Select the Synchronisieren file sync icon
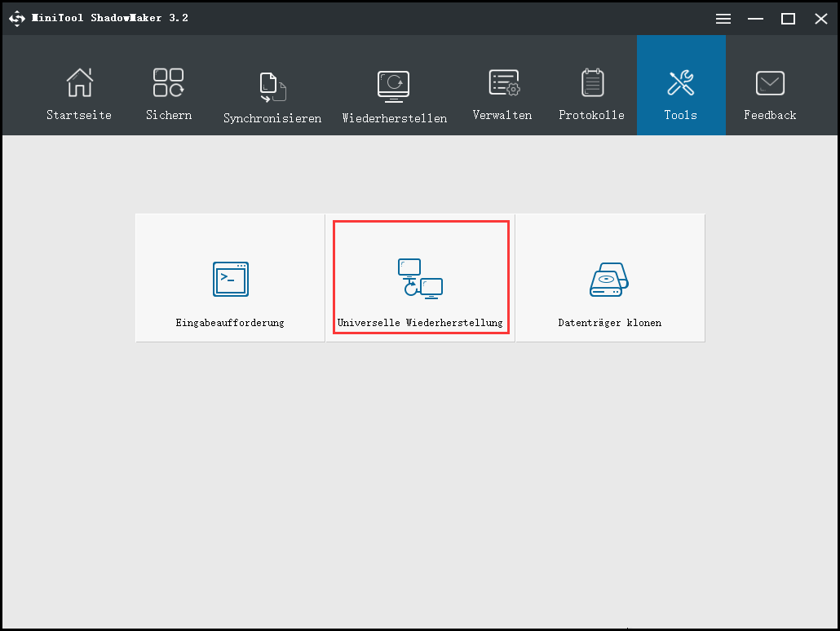Viewport: 840px width, 631px height. (272, 87)
